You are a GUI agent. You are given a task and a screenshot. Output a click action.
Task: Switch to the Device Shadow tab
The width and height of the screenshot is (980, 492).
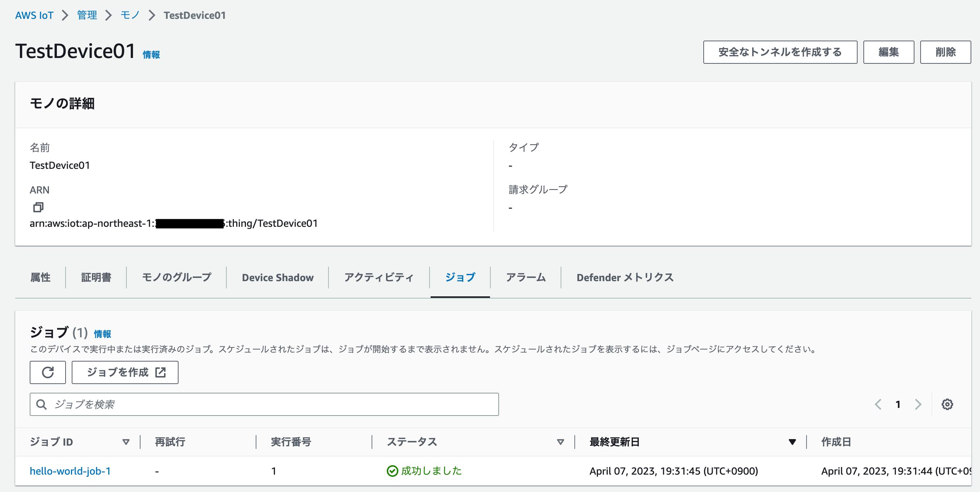[x=277, y=278]
